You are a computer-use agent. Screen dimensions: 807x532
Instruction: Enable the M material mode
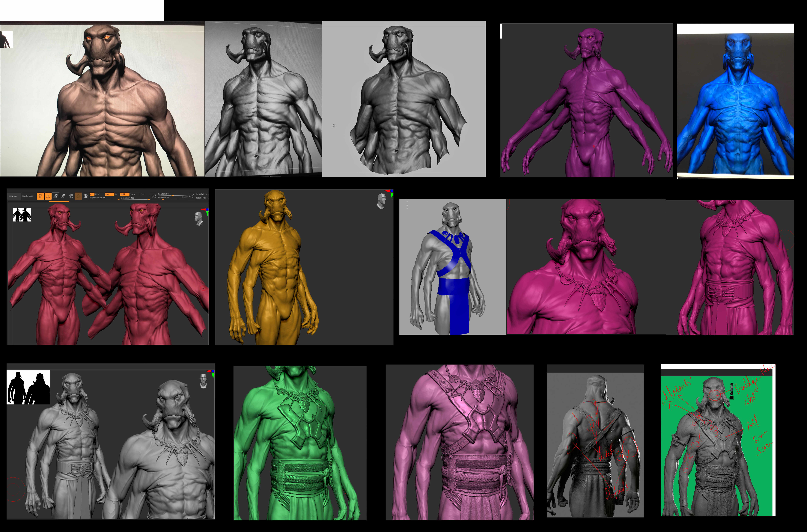click(116, 194)
